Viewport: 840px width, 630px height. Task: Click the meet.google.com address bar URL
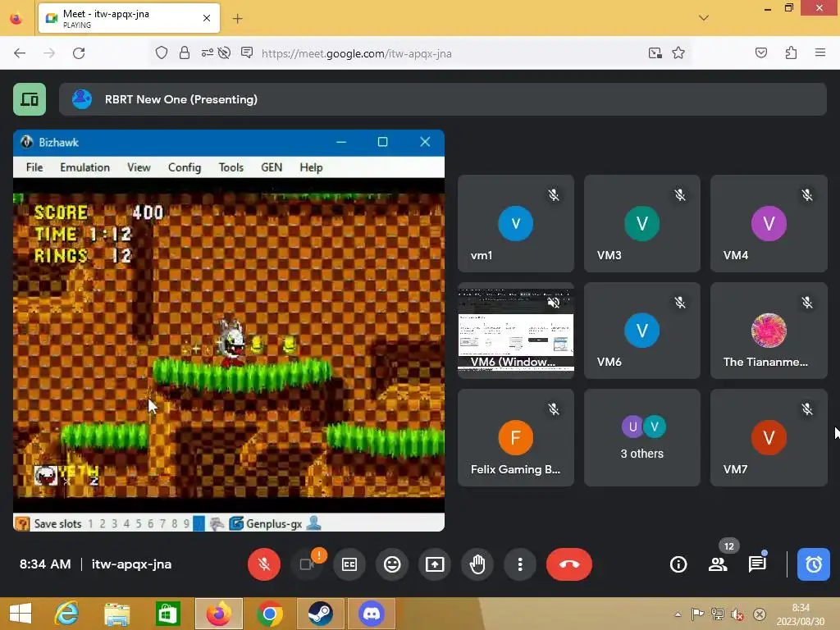coord(356,53)
